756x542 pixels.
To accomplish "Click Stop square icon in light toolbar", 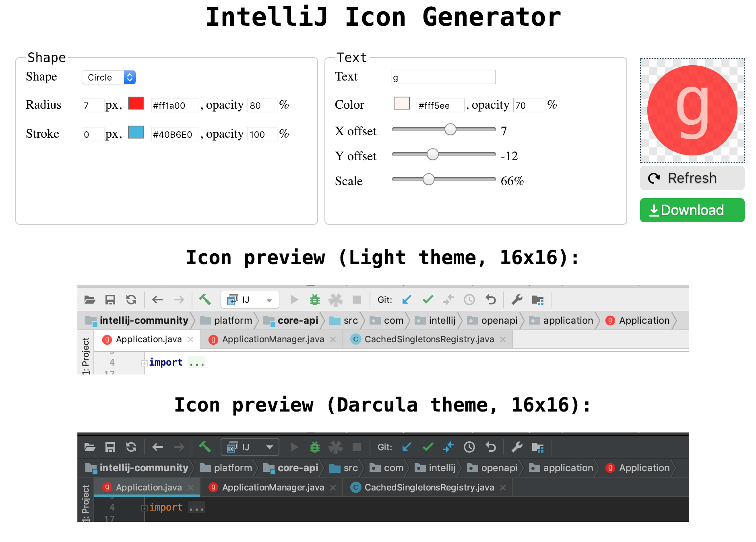I will click(357, 300).
